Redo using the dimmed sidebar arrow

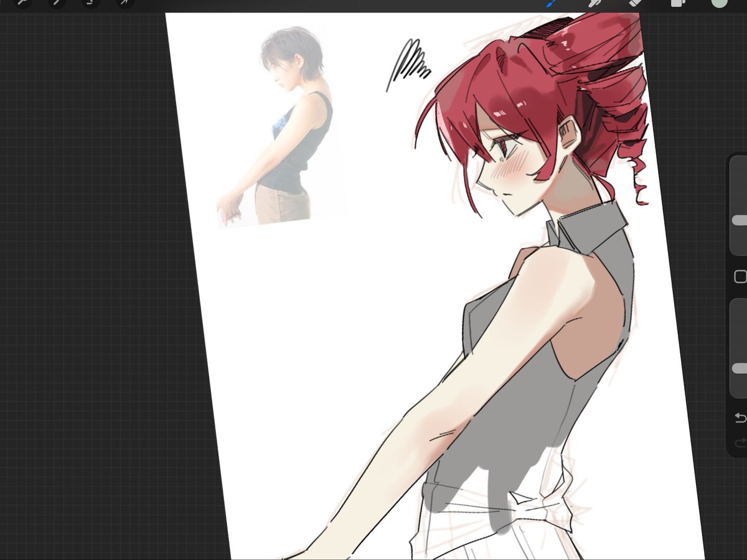[740, 442]
